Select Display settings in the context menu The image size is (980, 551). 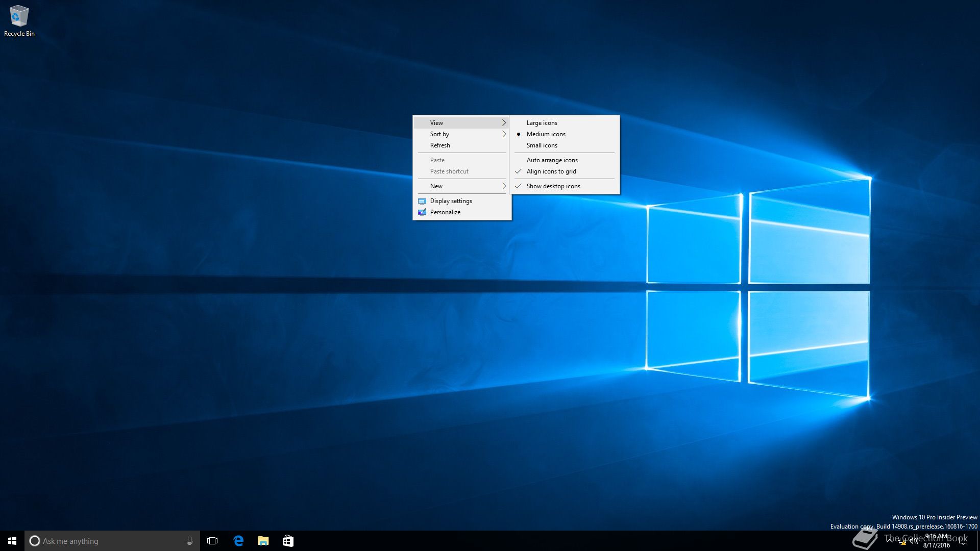pos(462,201)
